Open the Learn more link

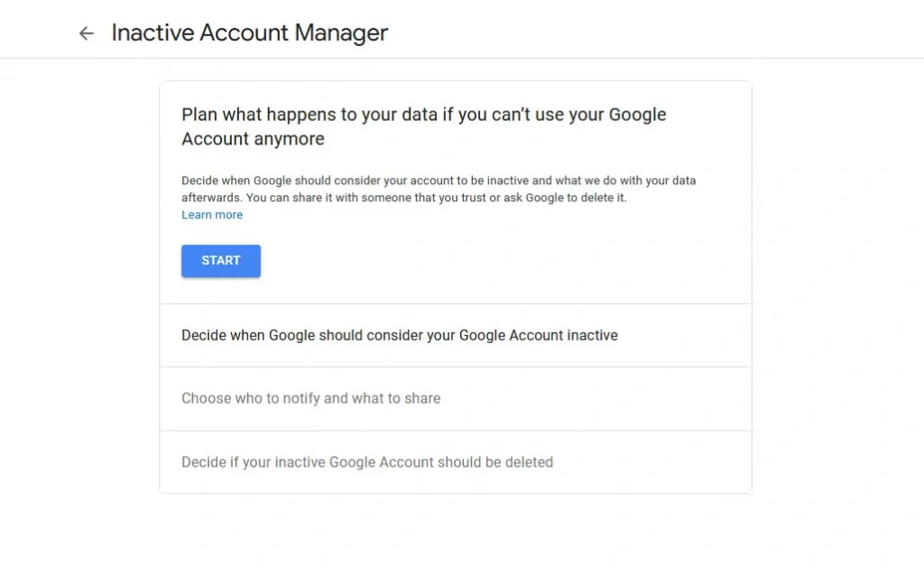click(x=212, y=215)
